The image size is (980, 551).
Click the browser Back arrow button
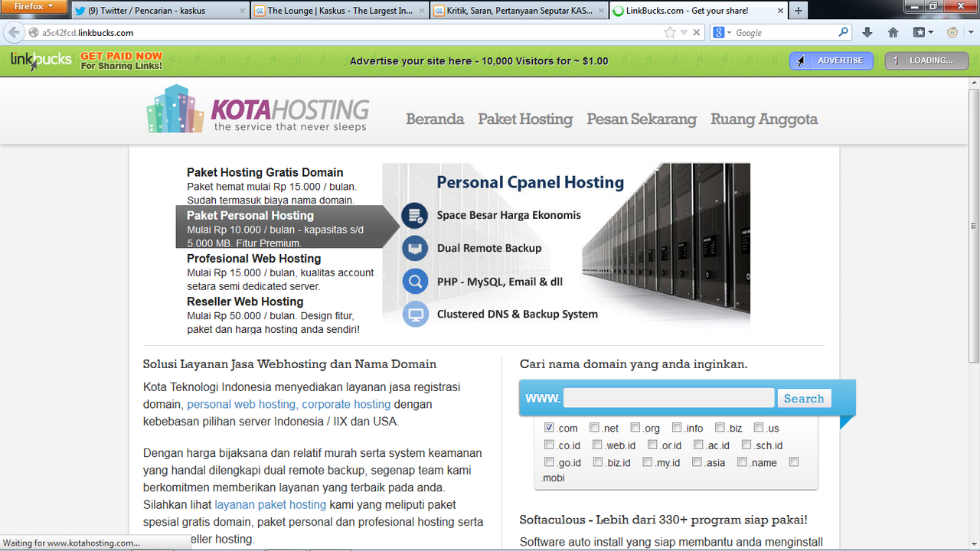(14, 33)
